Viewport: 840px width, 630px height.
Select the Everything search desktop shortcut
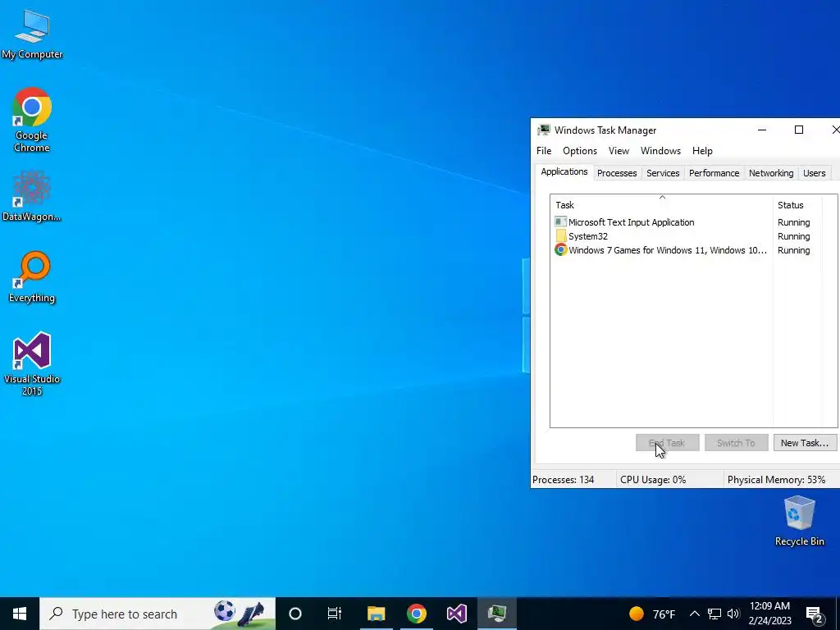coord(32,277)
